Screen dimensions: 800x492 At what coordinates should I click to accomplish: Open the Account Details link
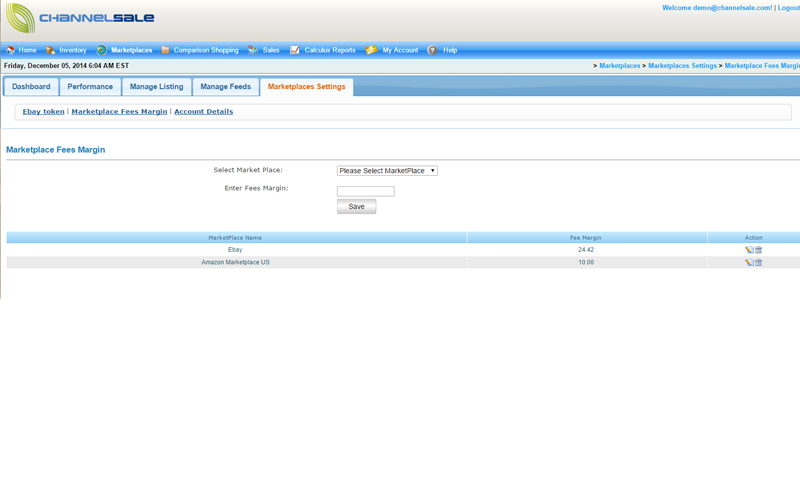204,112
